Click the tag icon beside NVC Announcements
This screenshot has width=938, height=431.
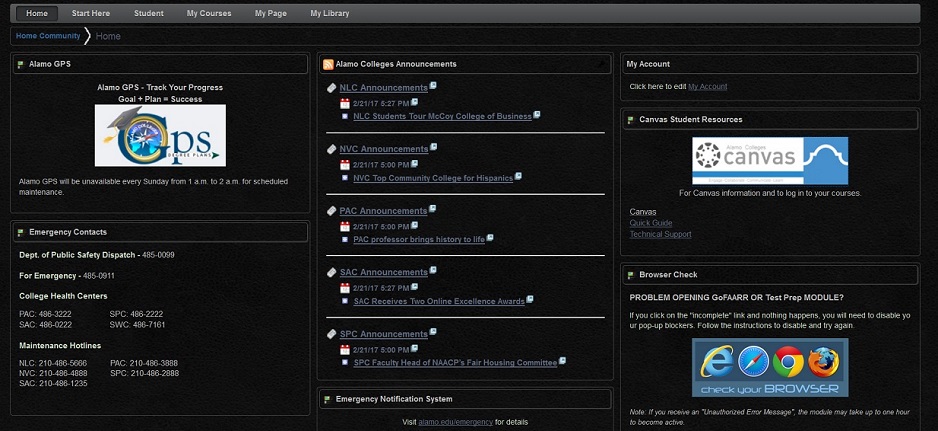click(x=332, y=149)
